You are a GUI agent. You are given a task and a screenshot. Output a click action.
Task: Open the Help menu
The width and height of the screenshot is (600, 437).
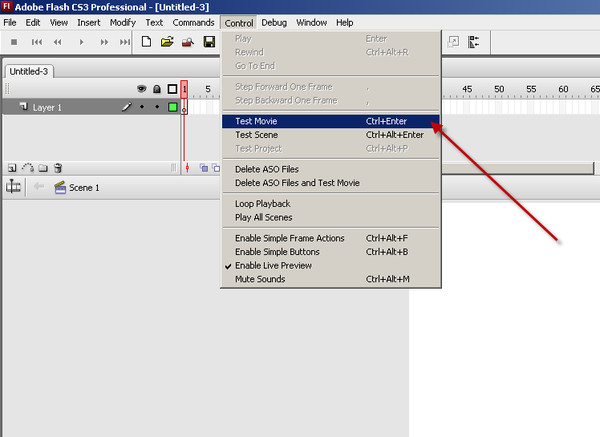(x=345, y=23)
